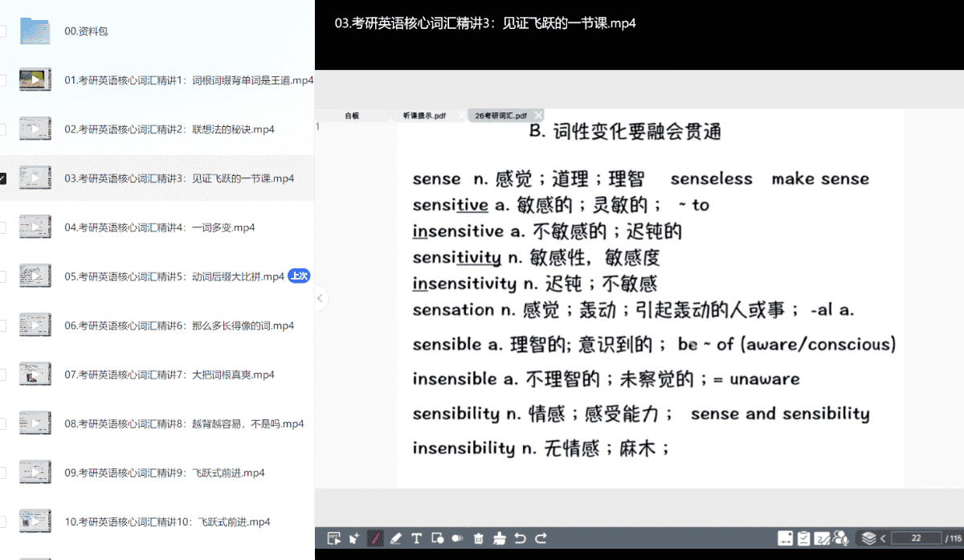Tick the checkbox beside 05 video
964x560 pixels.
(x=2, y=276)
